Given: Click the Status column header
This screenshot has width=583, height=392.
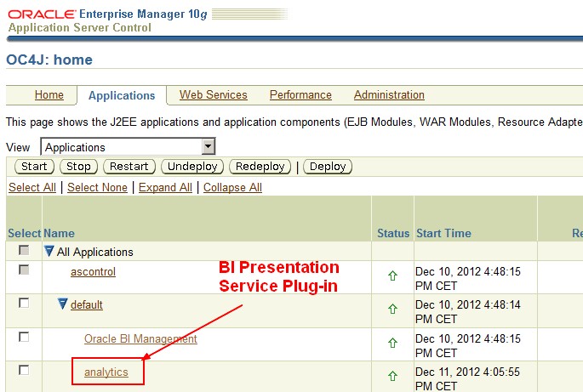Looking at the screenshot, I should 393,233.
